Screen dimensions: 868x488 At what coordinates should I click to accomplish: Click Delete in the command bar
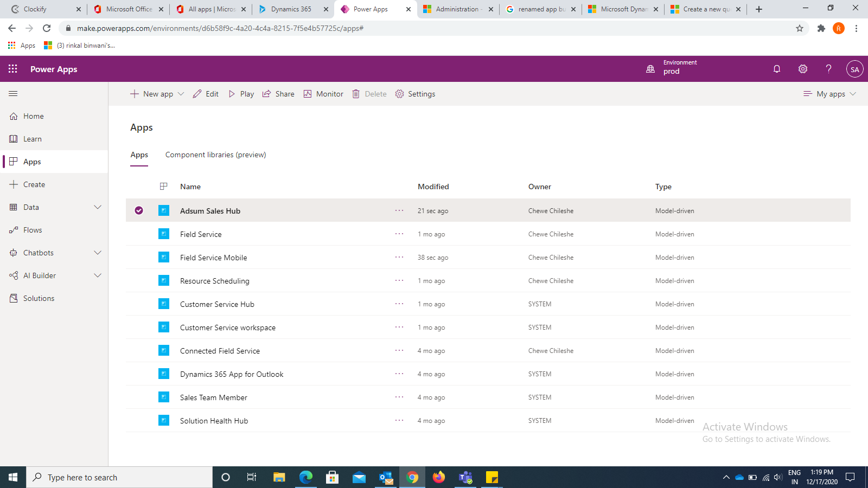coord(369,94)
